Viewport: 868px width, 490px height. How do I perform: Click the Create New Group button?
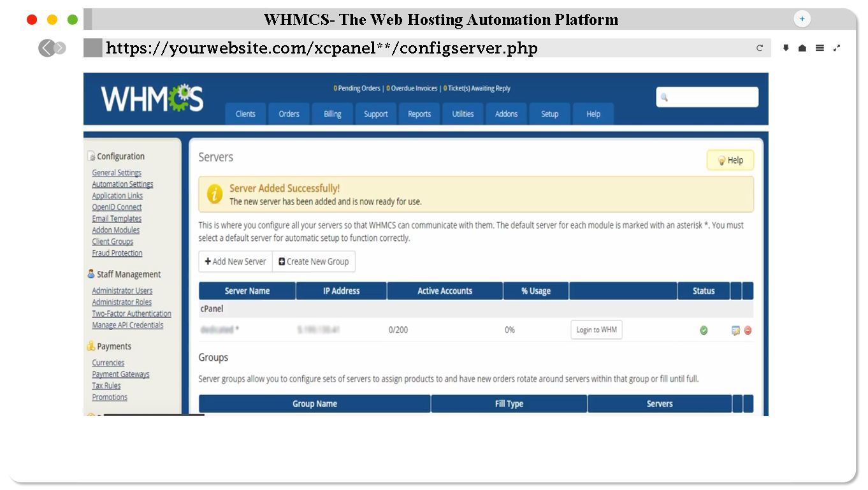pos(314,261)
